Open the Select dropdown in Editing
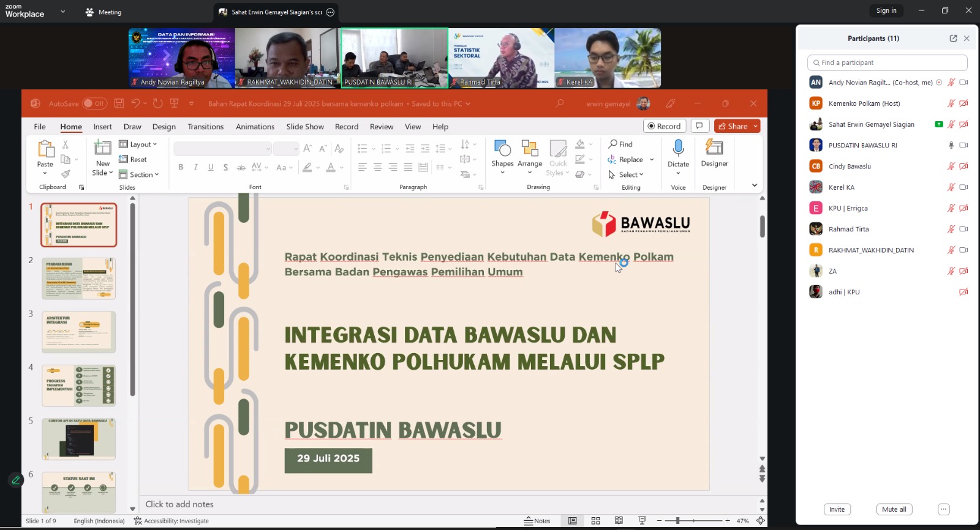 tap(626, 174)
